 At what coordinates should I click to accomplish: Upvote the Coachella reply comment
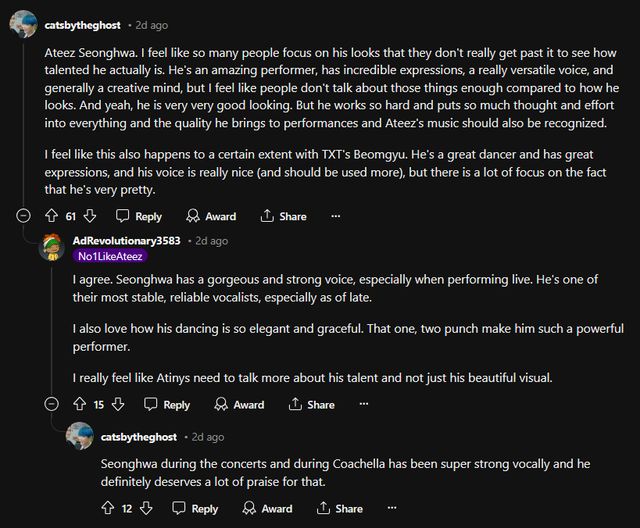[108, 509]
